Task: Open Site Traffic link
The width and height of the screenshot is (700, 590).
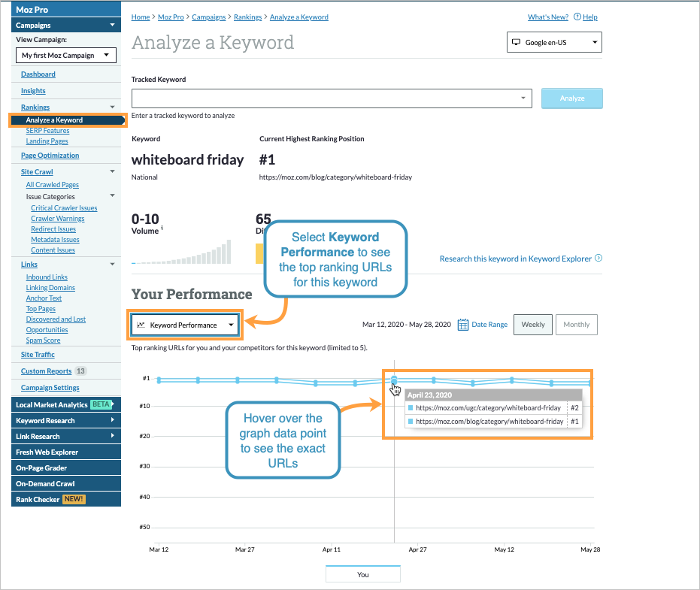Action: [x=38, y=354]
